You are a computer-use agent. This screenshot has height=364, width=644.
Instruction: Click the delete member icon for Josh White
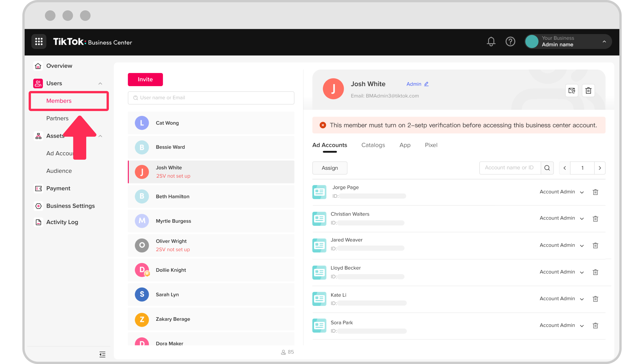pyautogui.click(x=588, y=90)
